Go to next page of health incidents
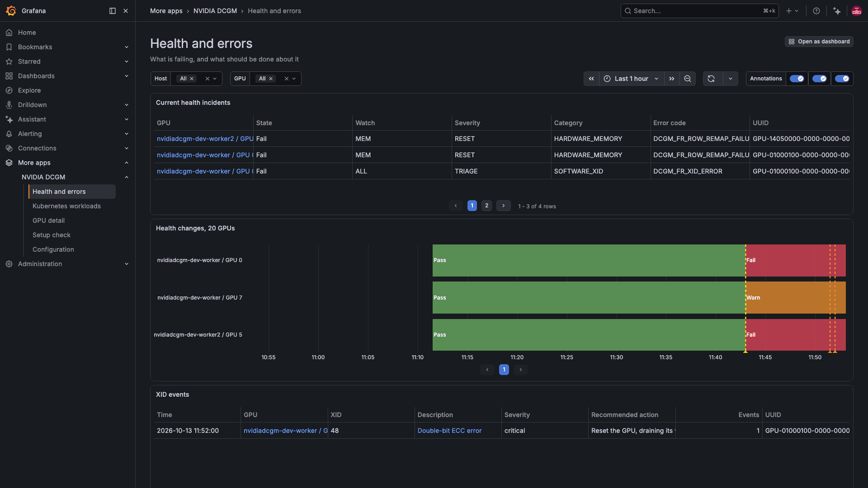 [x=504, y=206]
